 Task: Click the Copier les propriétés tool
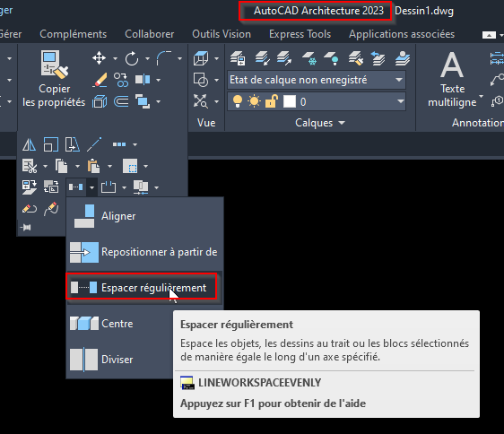(54, 79)
